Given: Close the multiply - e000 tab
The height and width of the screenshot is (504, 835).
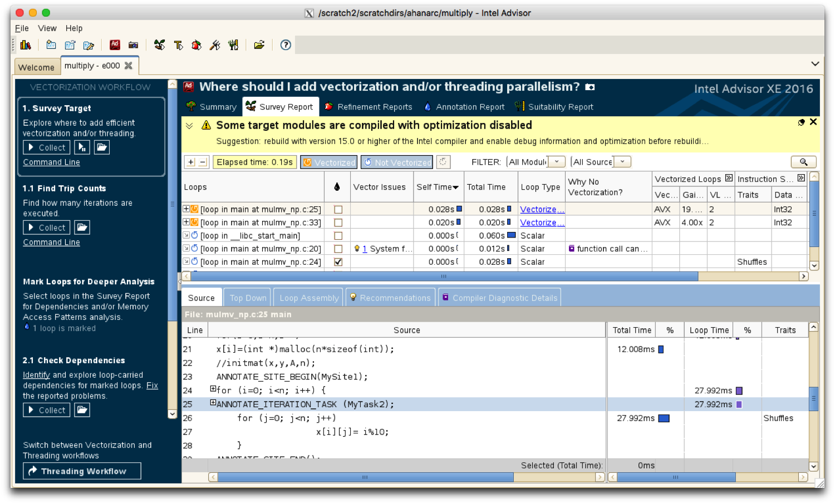Looking at the screenshot, I should [x=129, y=66].
